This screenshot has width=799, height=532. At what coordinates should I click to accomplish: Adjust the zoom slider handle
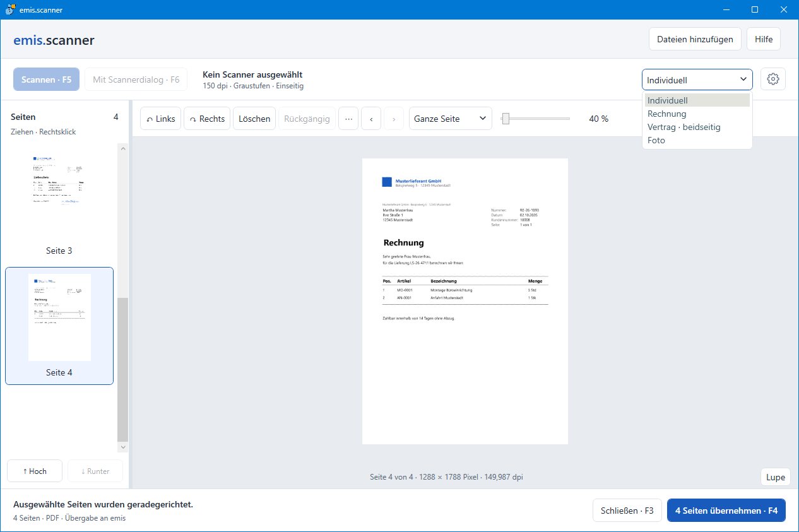pyautogui.click(x=506, y=119)
